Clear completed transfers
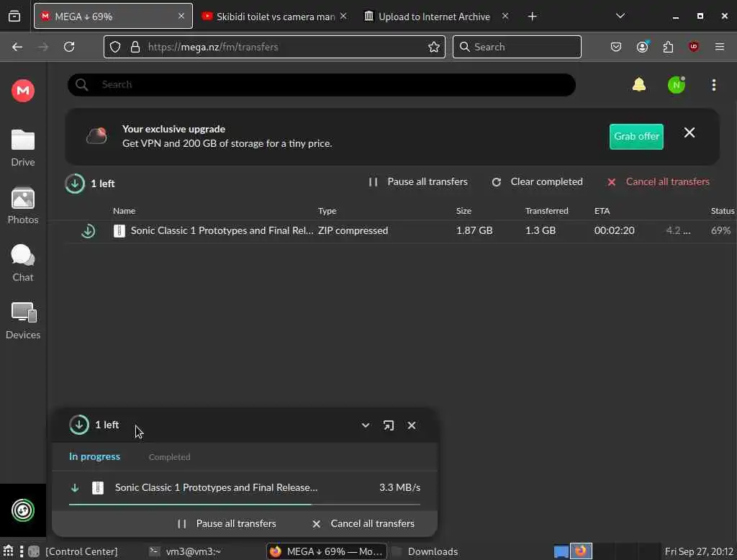 coord(537,181)
